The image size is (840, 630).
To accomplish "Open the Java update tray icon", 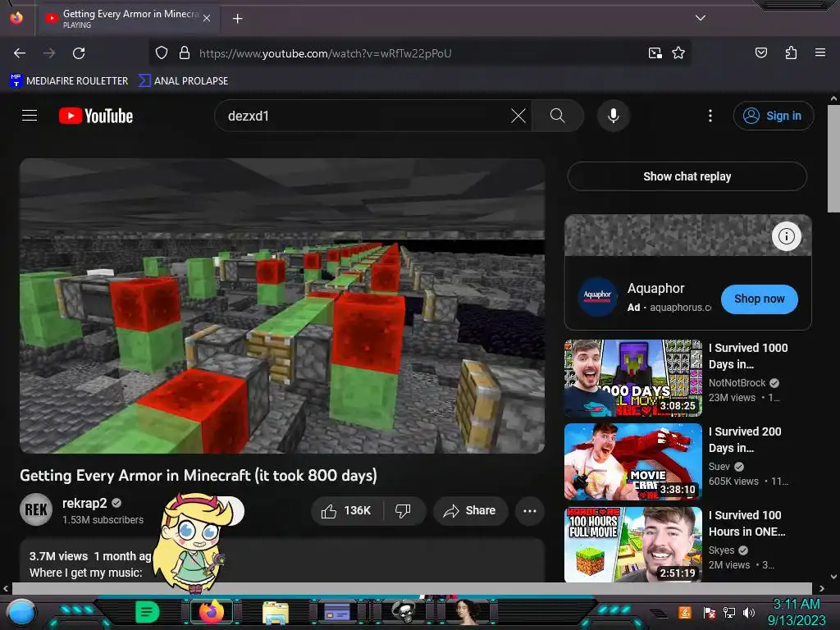I will (685, 612).
